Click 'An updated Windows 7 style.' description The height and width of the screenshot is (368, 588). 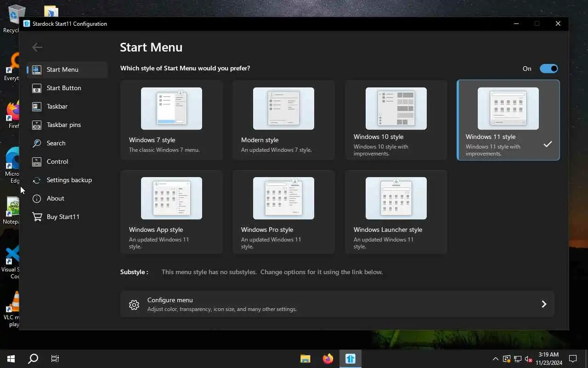(276, 150)
